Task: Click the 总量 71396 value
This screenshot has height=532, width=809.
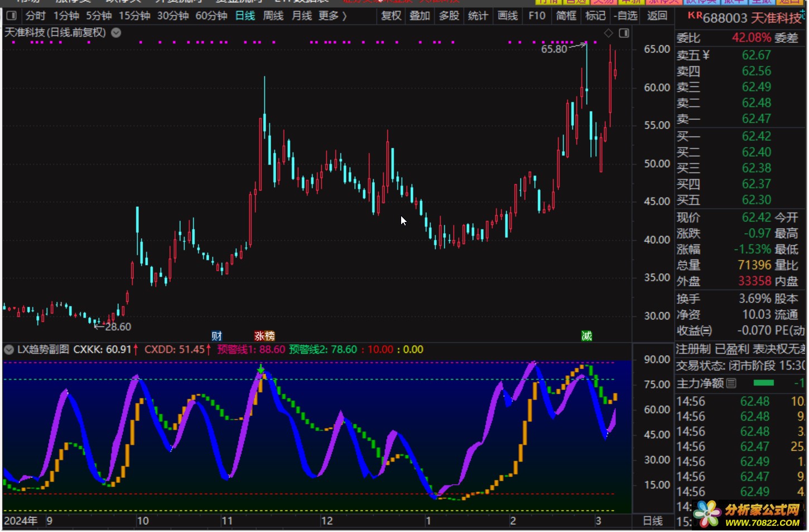Action: pos(754,265)
